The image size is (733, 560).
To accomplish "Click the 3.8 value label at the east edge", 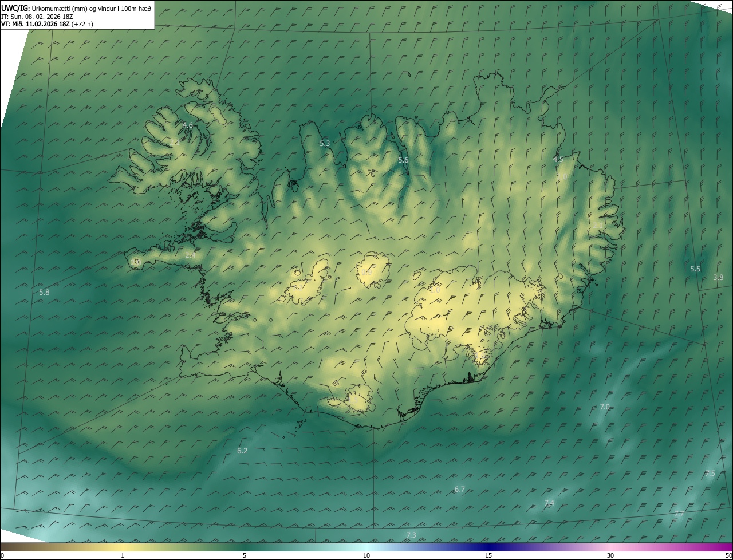I will point(718,277).
